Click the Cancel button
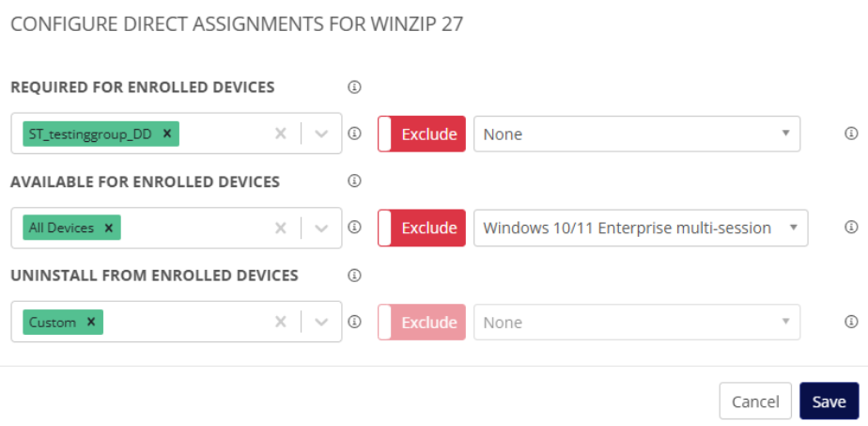 (755, 402)
